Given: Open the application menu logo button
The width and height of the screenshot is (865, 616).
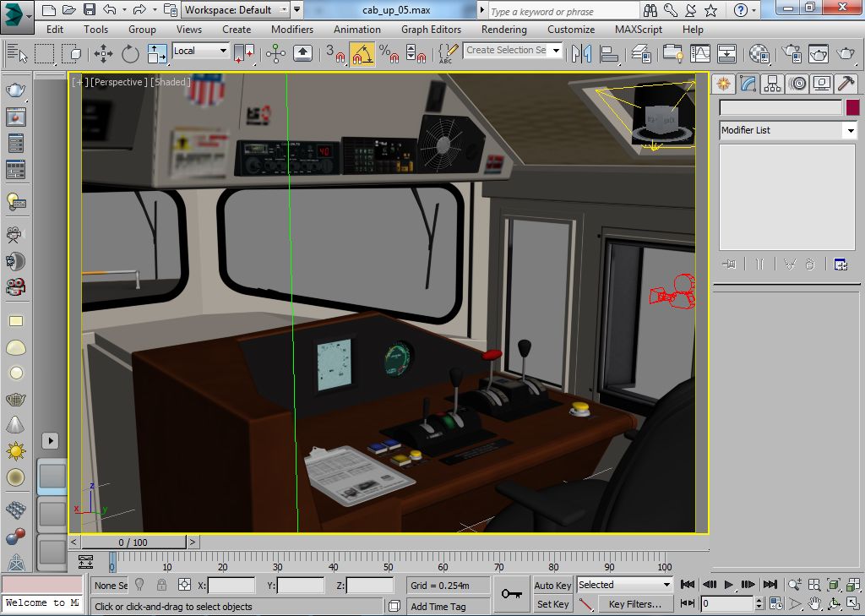Looking at the screenshot, I should (x=15, y=15).
